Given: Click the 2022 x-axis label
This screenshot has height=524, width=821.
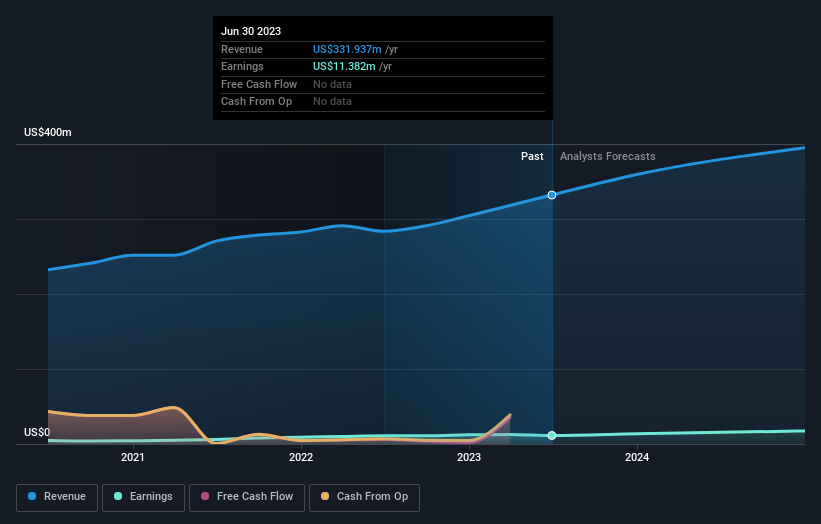Looking at the screenshot, I should [301, 457].
